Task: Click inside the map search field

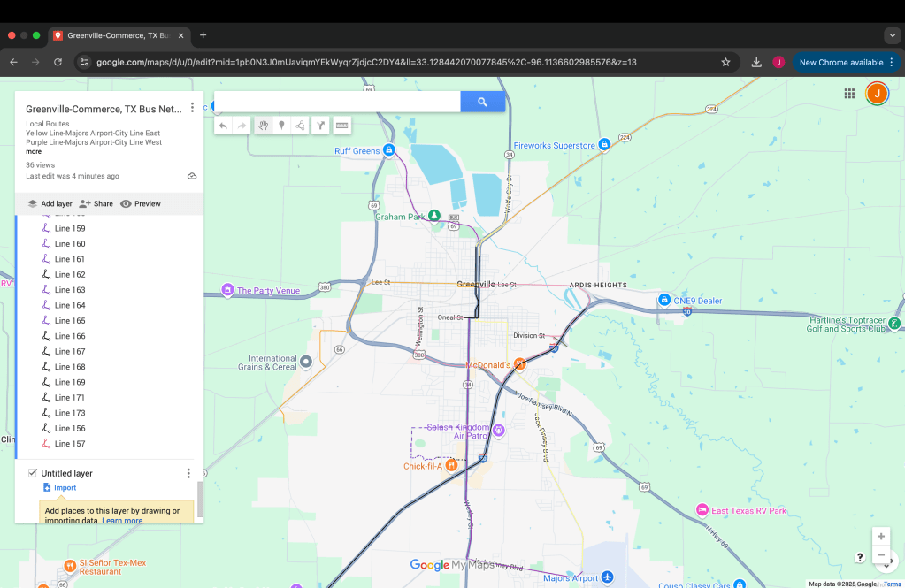Action: 336,102
